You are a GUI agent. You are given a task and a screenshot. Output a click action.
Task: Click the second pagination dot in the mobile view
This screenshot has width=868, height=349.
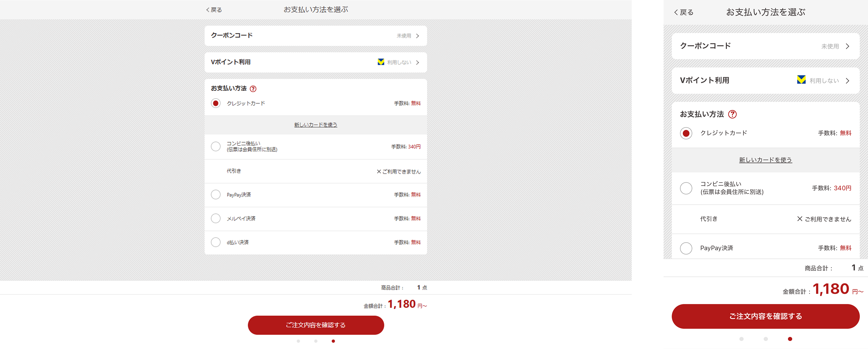tap(766, 339)
